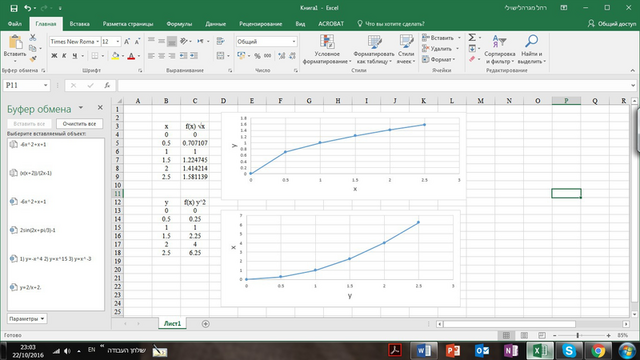Viewport: 640px width, 360px height.
Task: Click the font color red A swatch
Action: (x=131, y=56)
